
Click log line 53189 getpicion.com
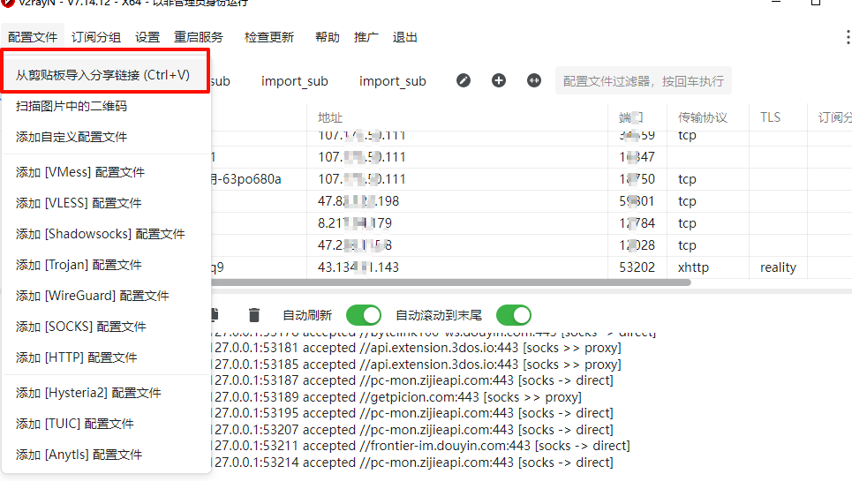click(397, 397)
